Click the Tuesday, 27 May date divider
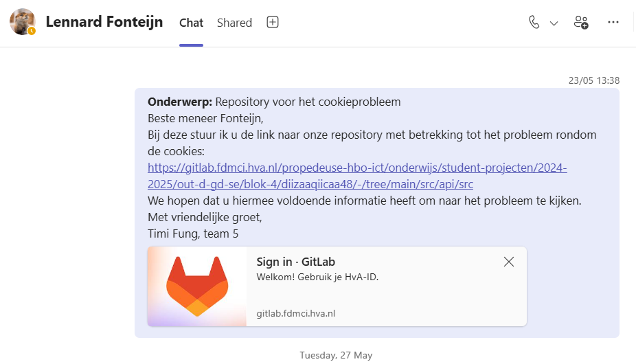The image size is (636, 364). coord(336,355)
